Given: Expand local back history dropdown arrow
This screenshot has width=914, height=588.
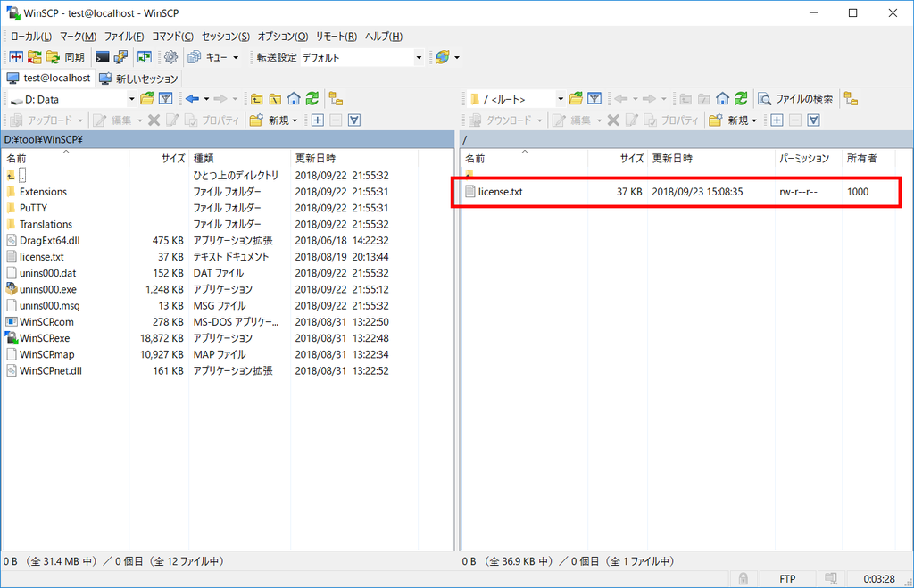Looking at the screenshot, I should pyautogui.click(x=206, y=99).
